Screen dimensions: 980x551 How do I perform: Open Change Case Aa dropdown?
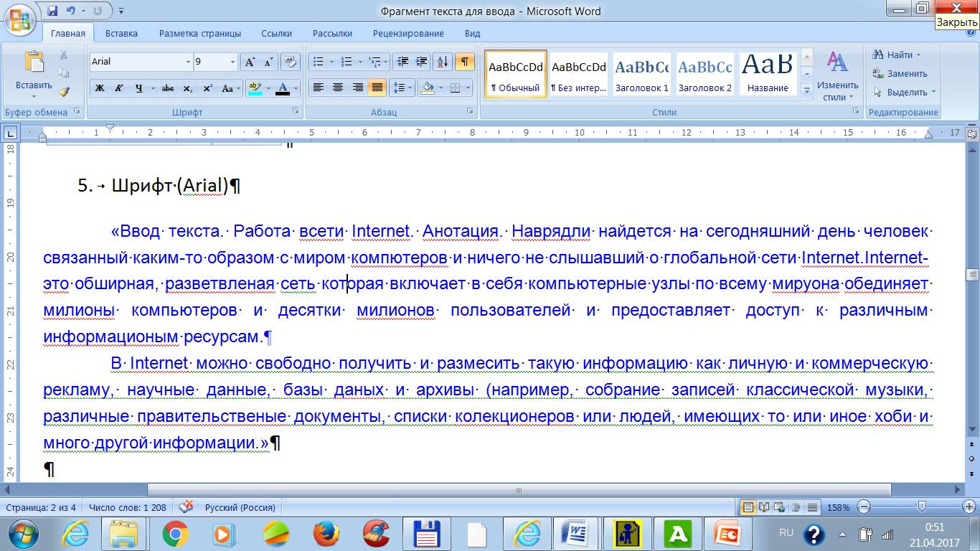pos(231,88)
